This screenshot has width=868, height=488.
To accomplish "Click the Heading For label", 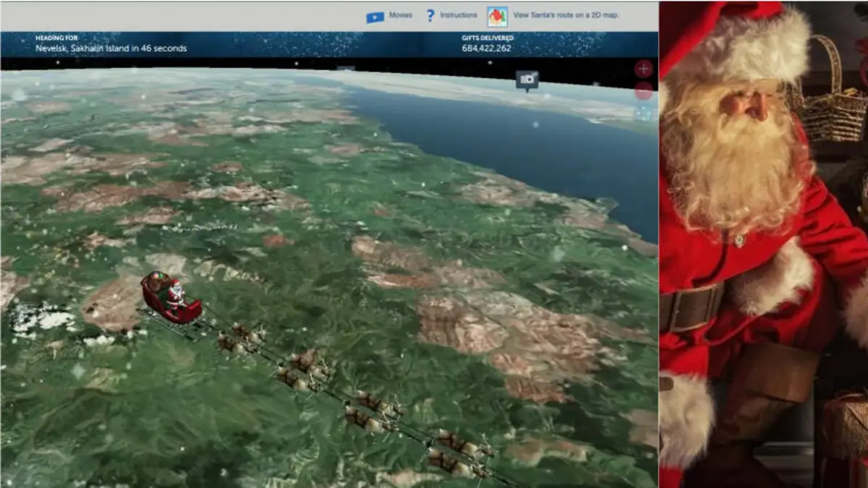I will pos(56,38).
